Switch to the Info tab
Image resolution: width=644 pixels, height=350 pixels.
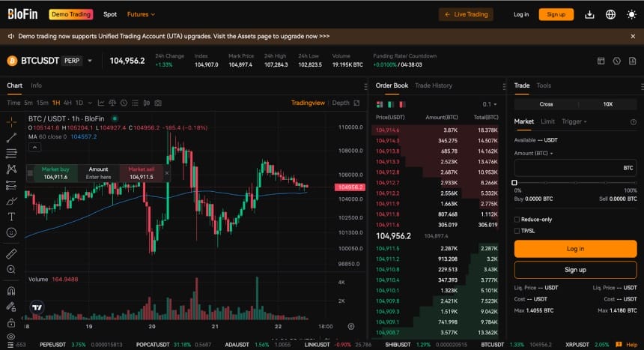pyautogui.click(x=36, y=85)
